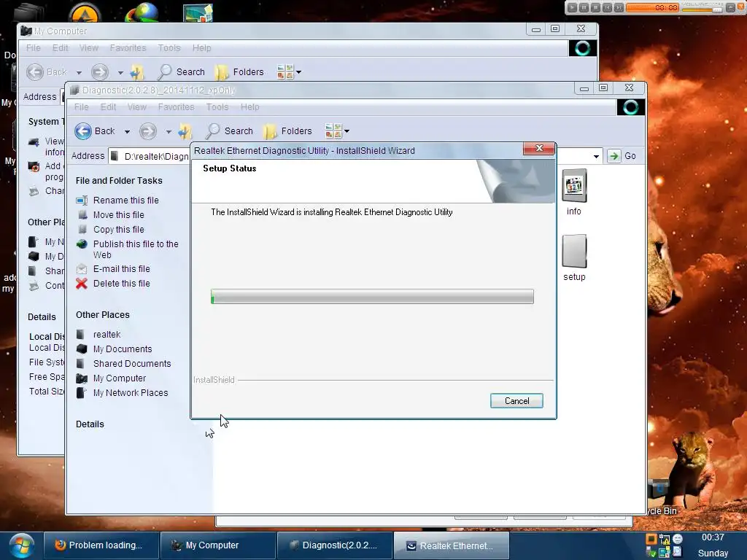The image size is (747, 560).
Task: Open Views icon in Diagnostic window toolbar
Action: tap(333, 131)
